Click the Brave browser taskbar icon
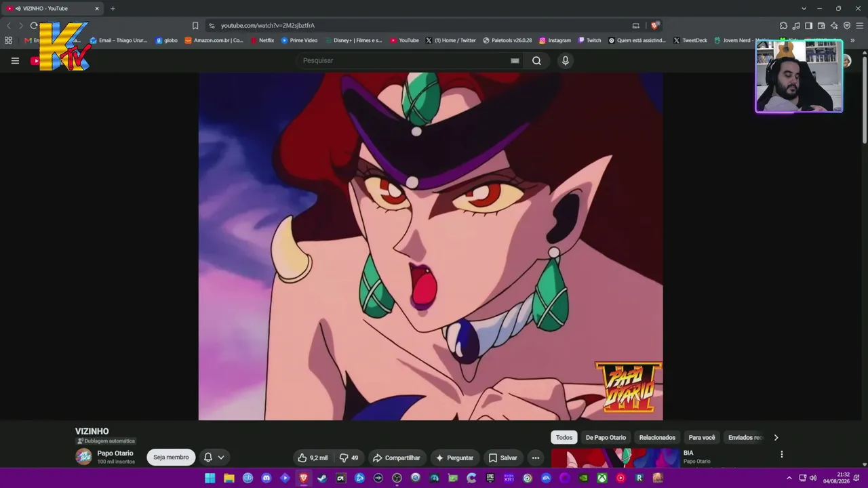 [x=304, y=478]
